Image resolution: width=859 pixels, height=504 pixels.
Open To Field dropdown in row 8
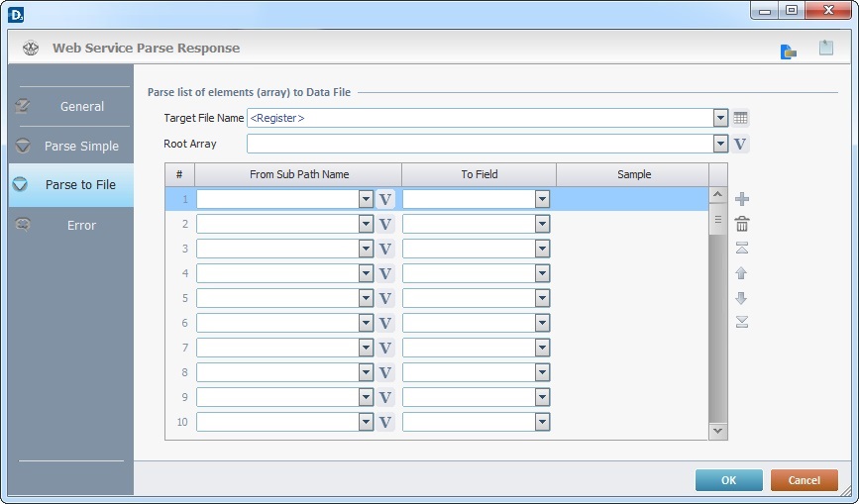[542, 372]
